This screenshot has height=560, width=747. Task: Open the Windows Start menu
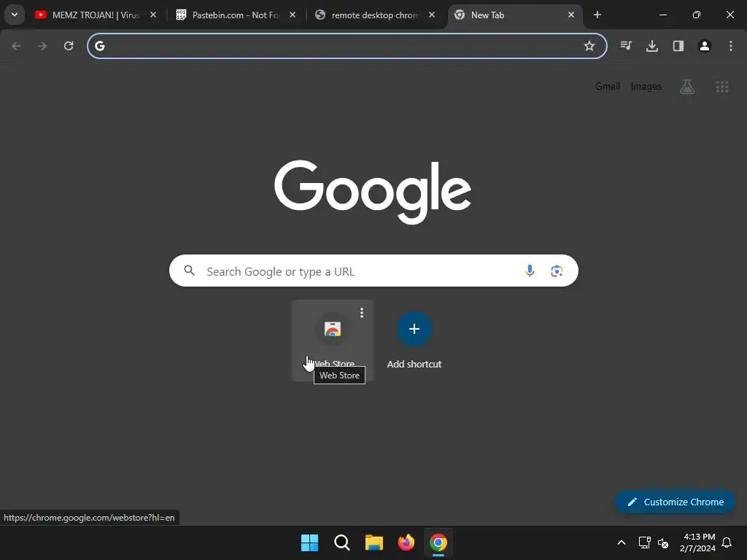pyautogui.click(x=309, y=542)
